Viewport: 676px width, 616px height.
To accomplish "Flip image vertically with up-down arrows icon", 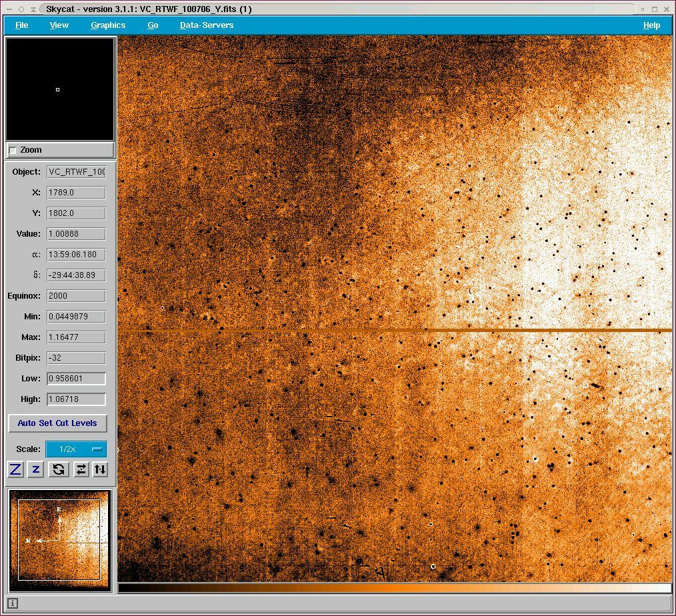I will click(x=100, y=469).
